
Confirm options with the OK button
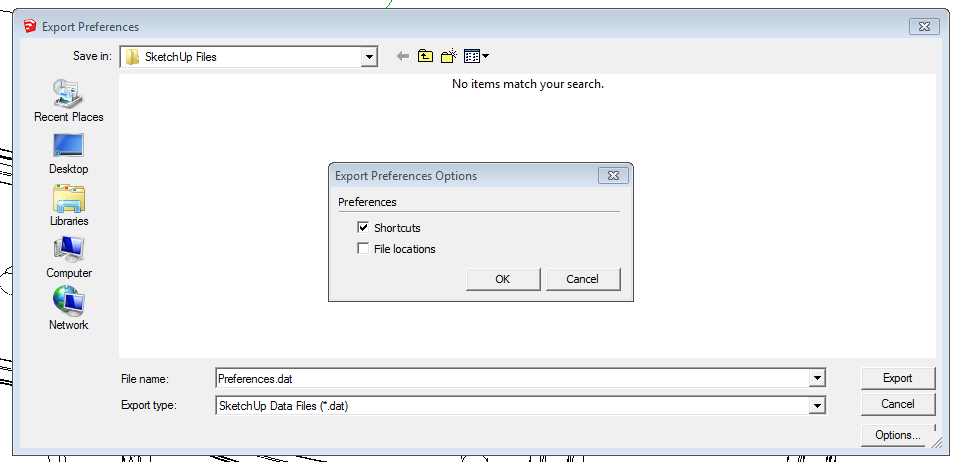pyautogui.click(x=503, y=279)
